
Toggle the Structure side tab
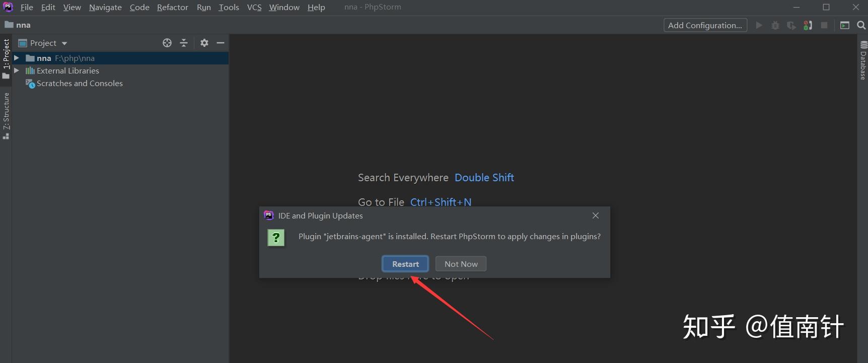point(6,116)
